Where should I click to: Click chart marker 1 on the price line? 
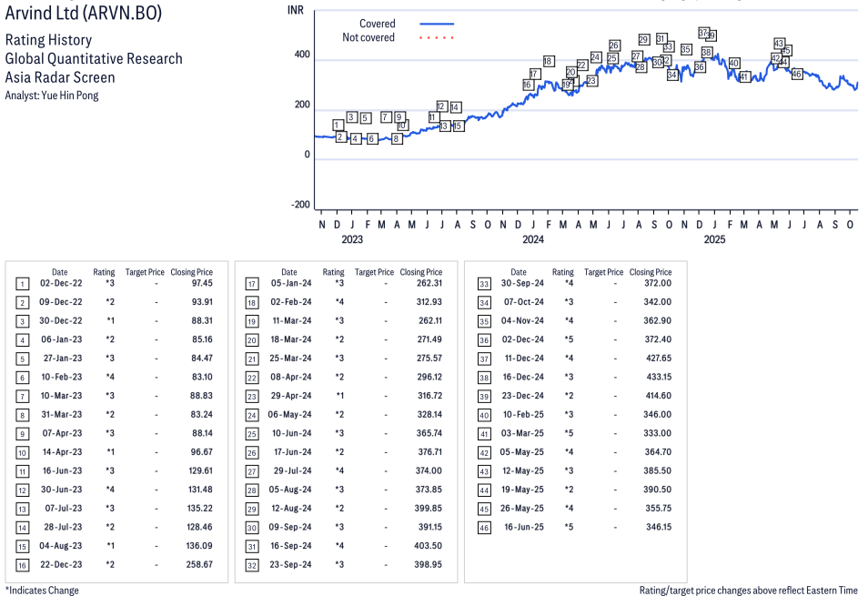(x=338, y=126)
